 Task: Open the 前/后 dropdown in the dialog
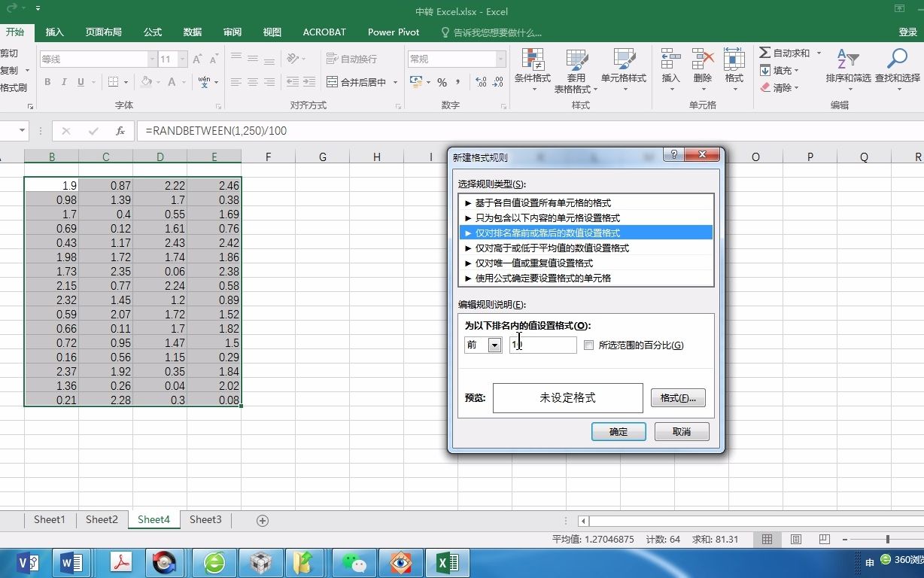pos(494,345)
